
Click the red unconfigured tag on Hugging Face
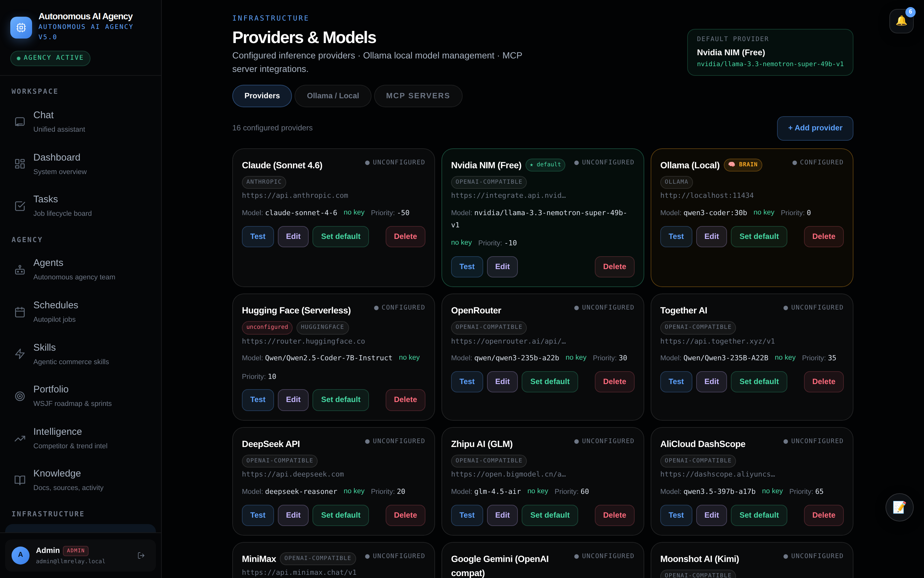[x=267, y=327]
